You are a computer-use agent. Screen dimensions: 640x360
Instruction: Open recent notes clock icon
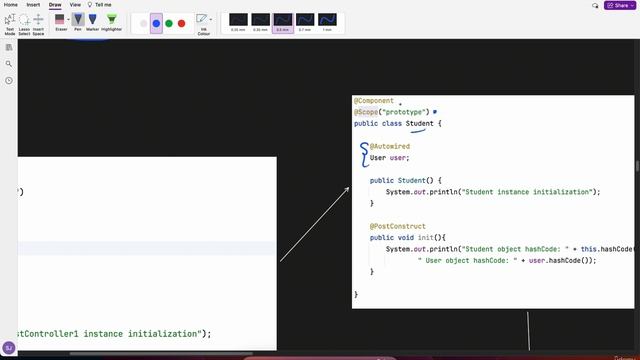click(x=9, y=81)
